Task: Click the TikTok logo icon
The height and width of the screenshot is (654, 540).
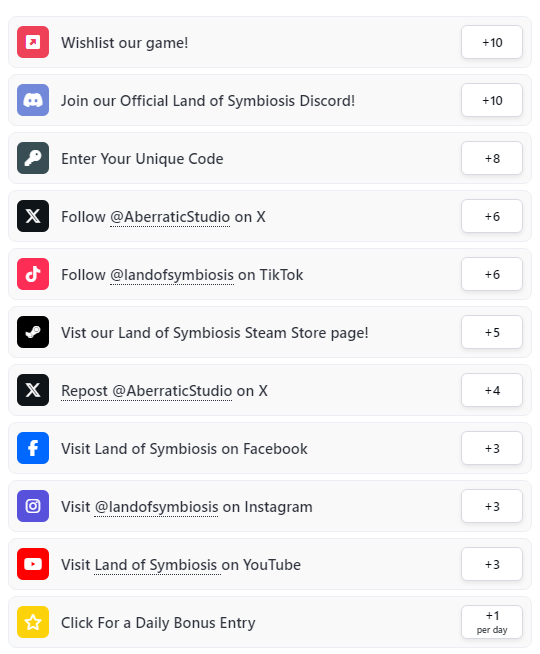Action: (x=33, y=274)
